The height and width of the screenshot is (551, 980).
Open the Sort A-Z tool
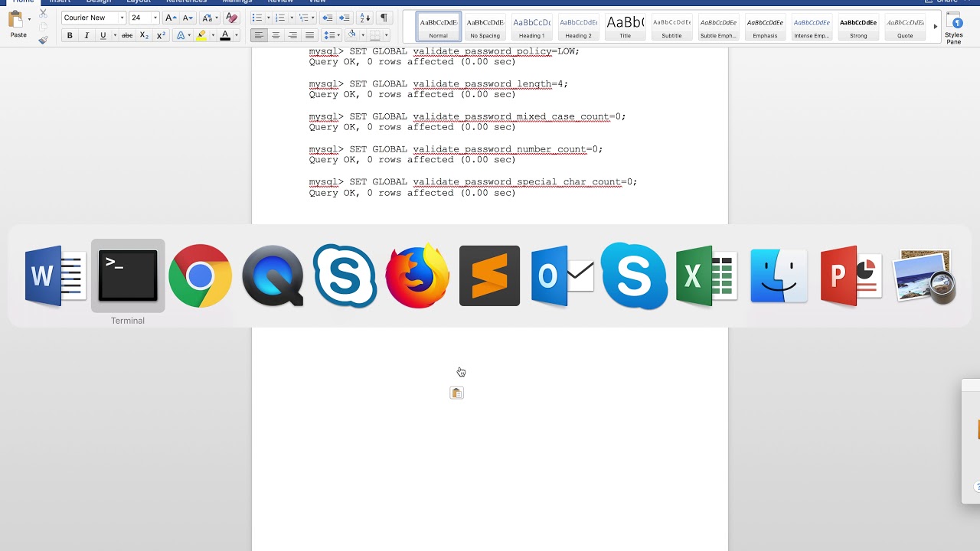(x=365, y=18)
